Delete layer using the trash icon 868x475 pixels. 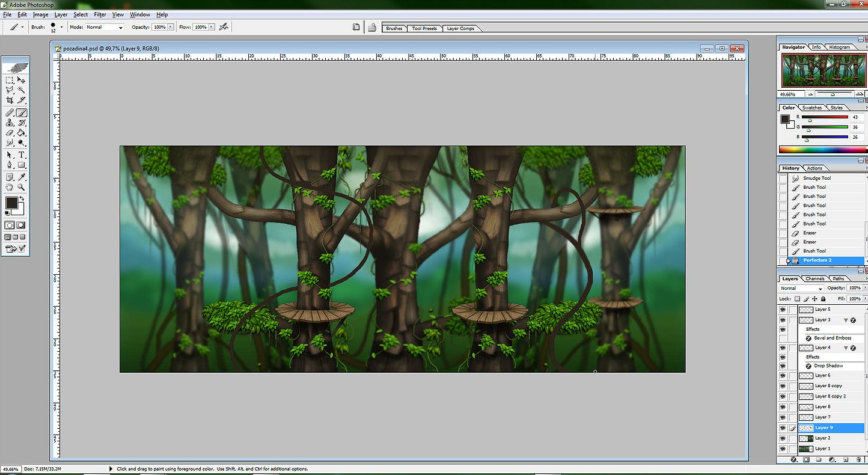(859, 459)
